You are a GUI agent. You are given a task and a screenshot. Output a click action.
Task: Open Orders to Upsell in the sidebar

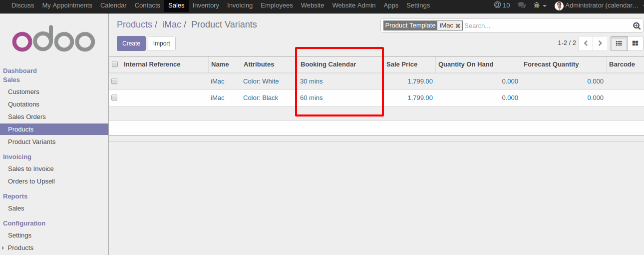31,181
